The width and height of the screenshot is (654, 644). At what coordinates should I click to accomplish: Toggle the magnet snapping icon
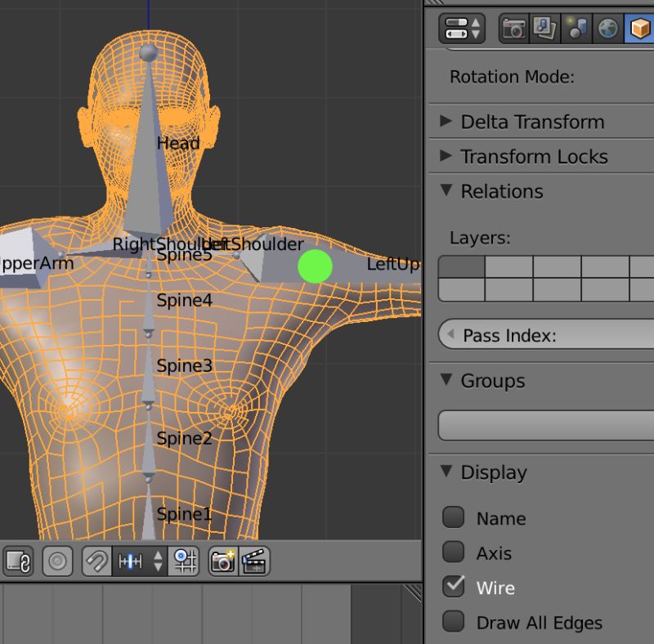pos(97,561)
